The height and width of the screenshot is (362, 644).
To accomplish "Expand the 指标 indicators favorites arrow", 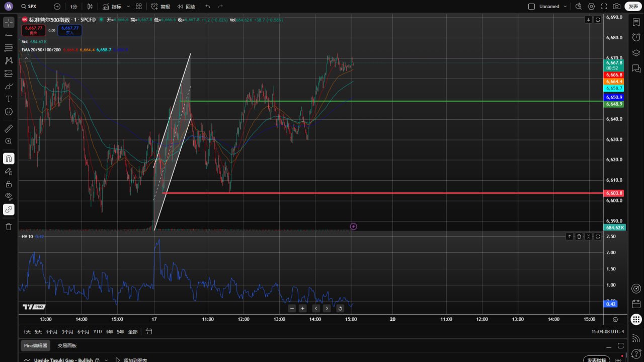I will point(128,7).
